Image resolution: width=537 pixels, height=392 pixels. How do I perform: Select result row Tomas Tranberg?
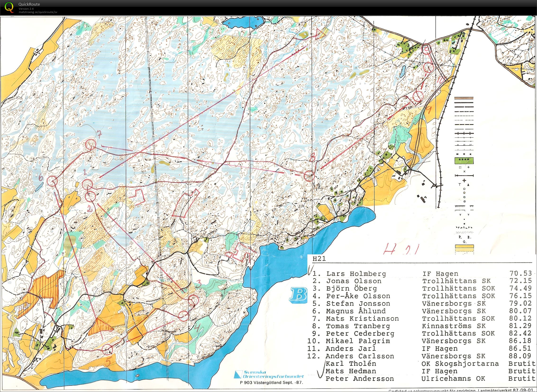point(422,326)
